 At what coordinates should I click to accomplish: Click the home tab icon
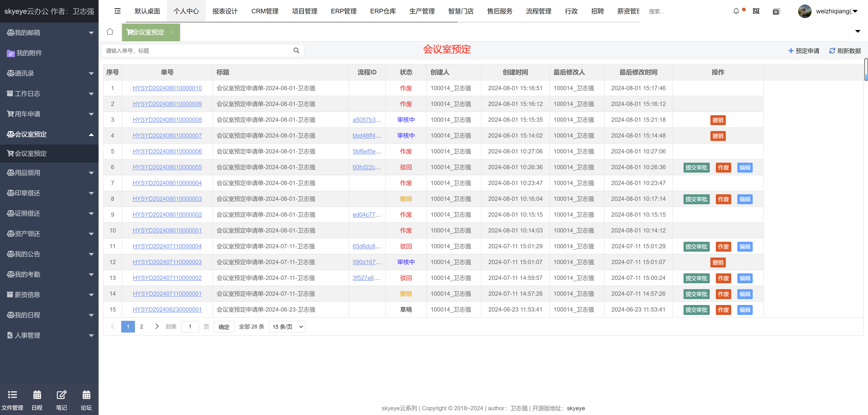coord(110,32)
